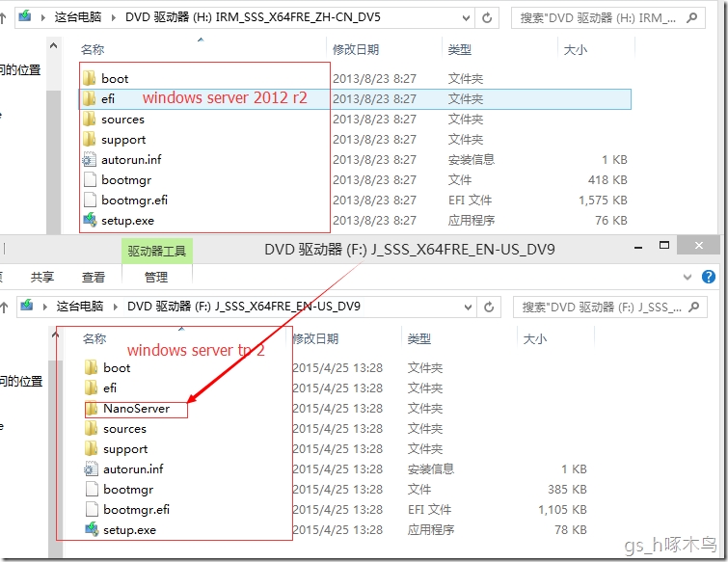The height and width of the screenshot is (562, 728).
Task: Expand address history dropdown in F: window
Action: 468,307
